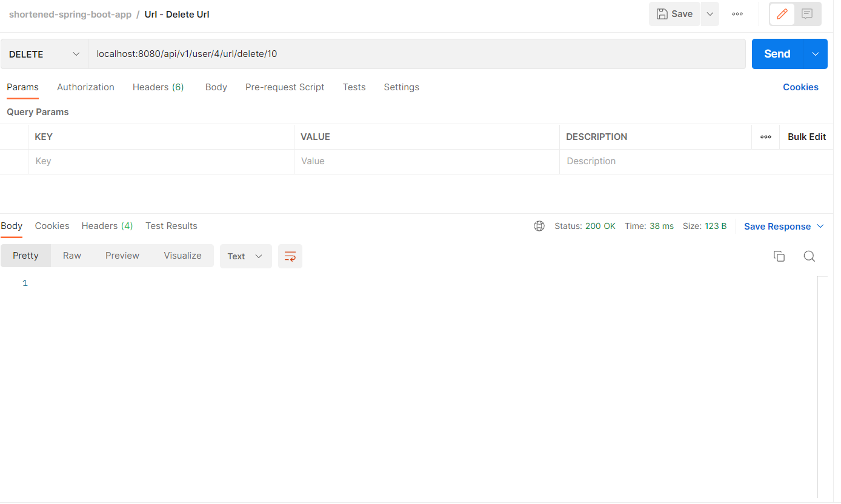Toggle line wrapping in the response editor
Viewport: 841px width, 504px height.
point(290,256)
